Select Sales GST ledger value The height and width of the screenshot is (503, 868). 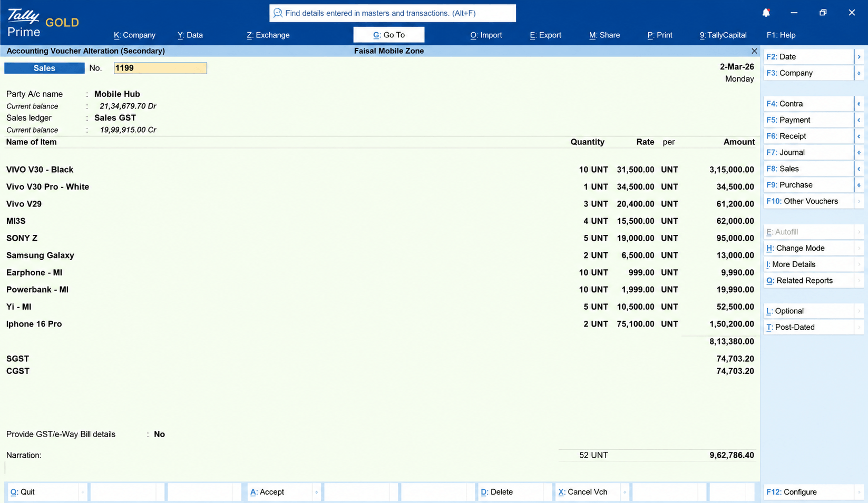pyautogui.click(x=115, y=118)
